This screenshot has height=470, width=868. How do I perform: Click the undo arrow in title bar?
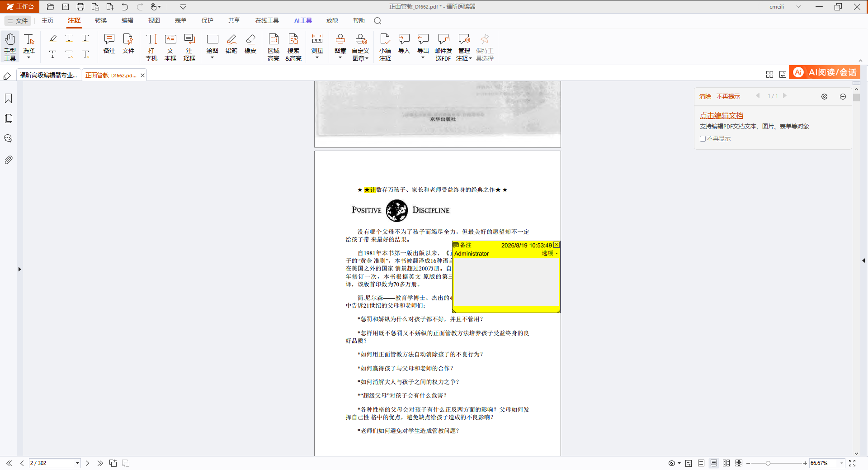[125, 7]
